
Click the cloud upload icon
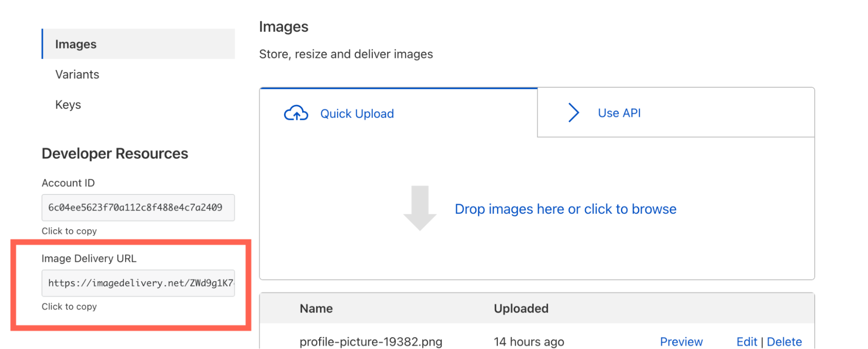pyautogui.click(x=296, y=113)
